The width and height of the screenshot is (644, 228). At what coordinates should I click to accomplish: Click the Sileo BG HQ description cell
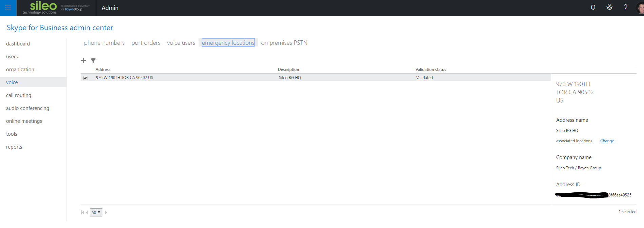[290, 78]
